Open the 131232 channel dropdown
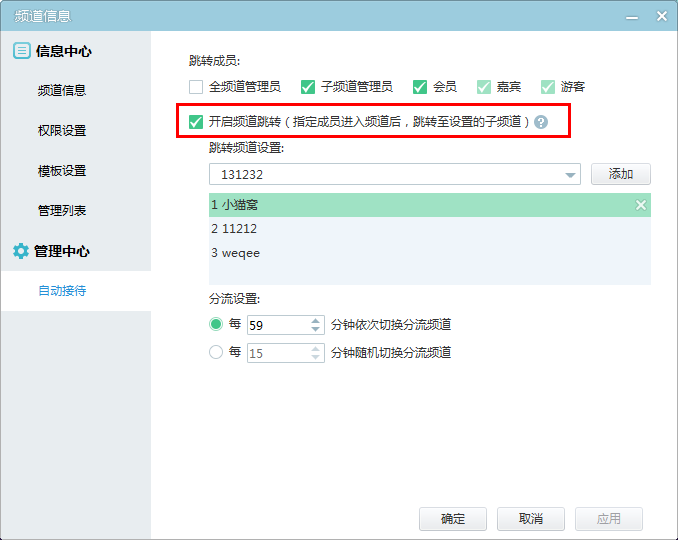 click(570, 175)
